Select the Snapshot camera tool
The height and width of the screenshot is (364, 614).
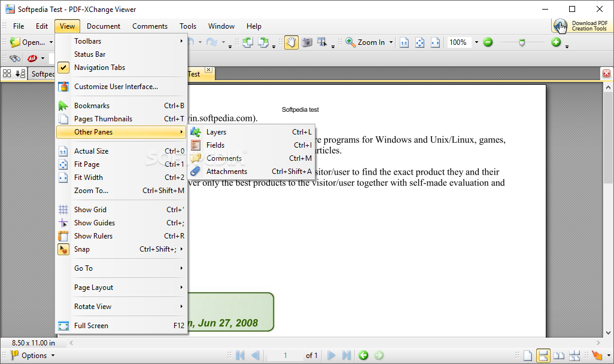pos(307,42)
